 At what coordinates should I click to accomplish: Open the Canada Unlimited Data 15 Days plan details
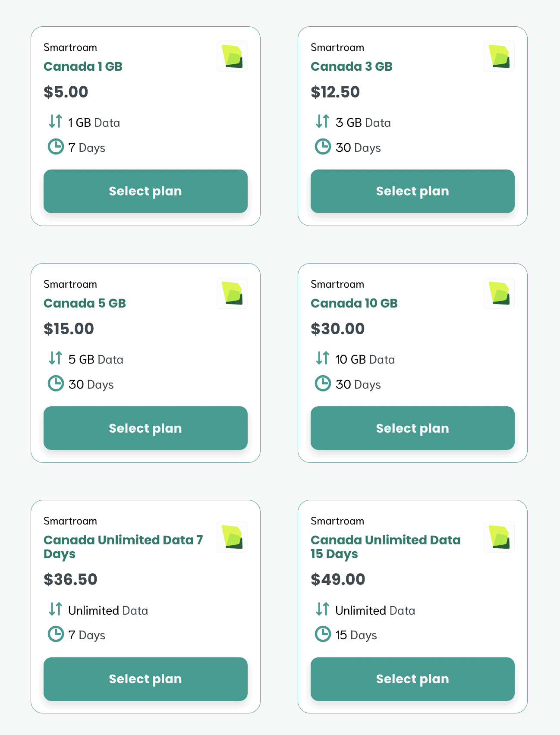coord(386,547)
